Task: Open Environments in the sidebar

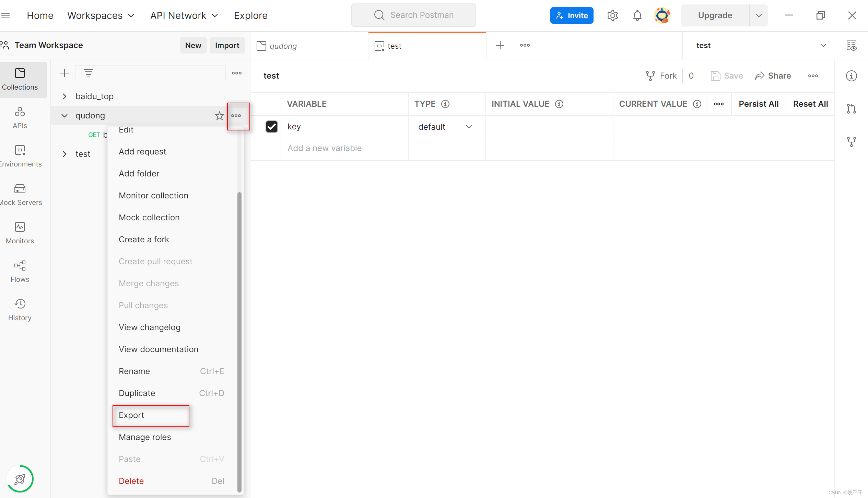Action: click(20, 157)
